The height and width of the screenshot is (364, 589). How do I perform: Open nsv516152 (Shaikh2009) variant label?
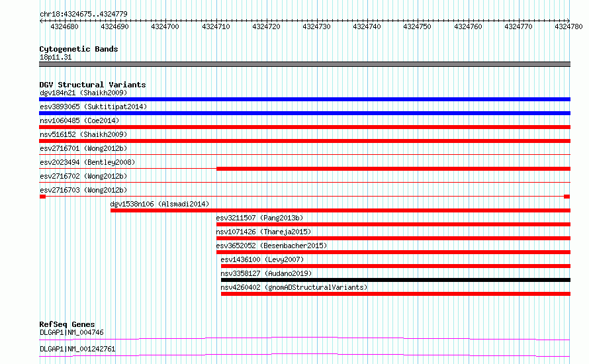pyautogui.click(x=83, y=134)
